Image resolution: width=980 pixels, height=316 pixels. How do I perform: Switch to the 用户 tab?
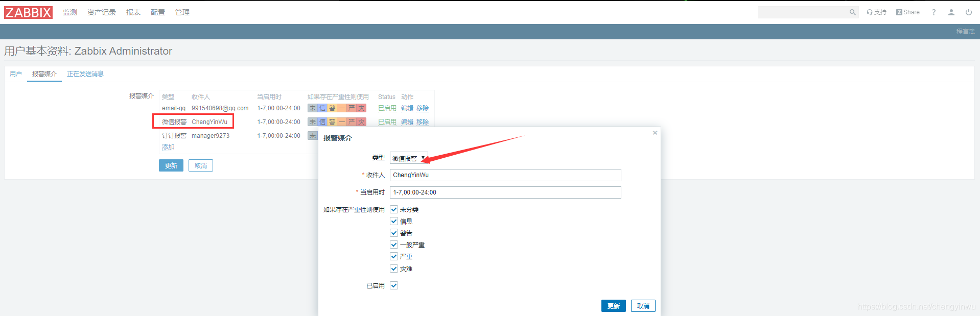[16, 74]
